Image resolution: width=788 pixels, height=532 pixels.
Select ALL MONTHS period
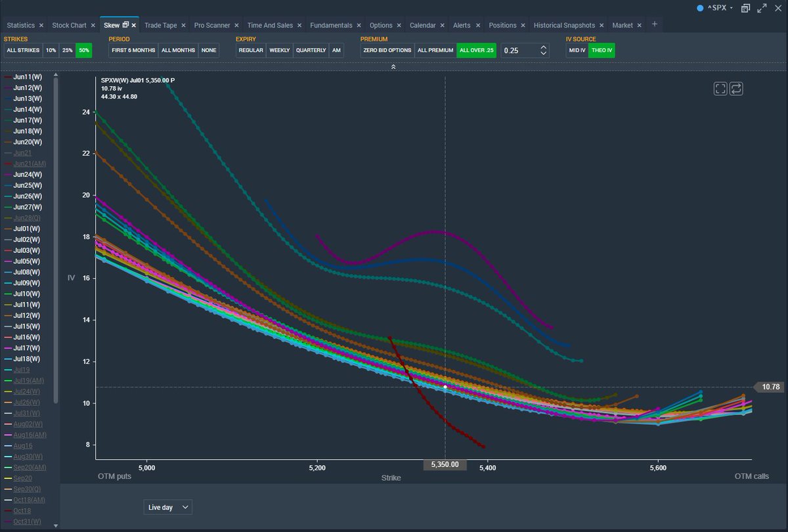click(x=178, y=51)
